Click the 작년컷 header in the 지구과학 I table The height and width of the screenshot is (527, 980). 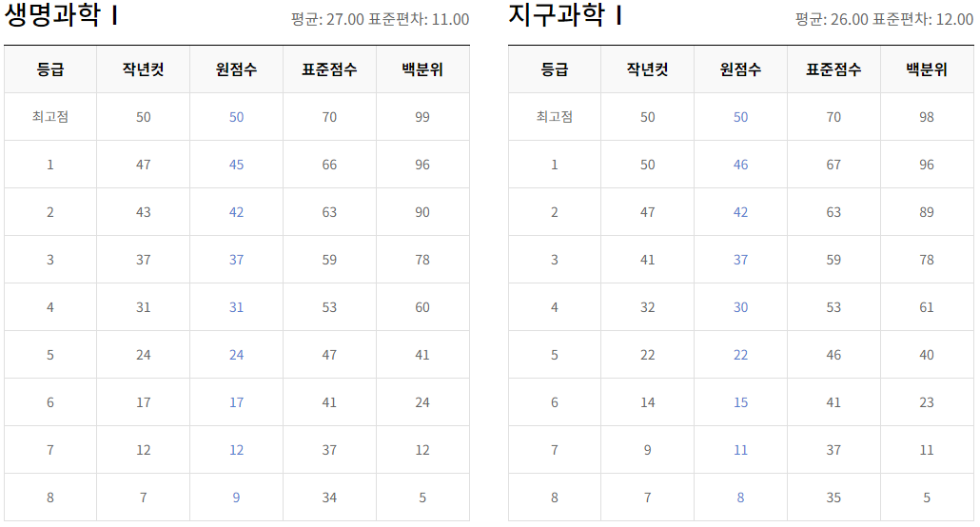648,69
